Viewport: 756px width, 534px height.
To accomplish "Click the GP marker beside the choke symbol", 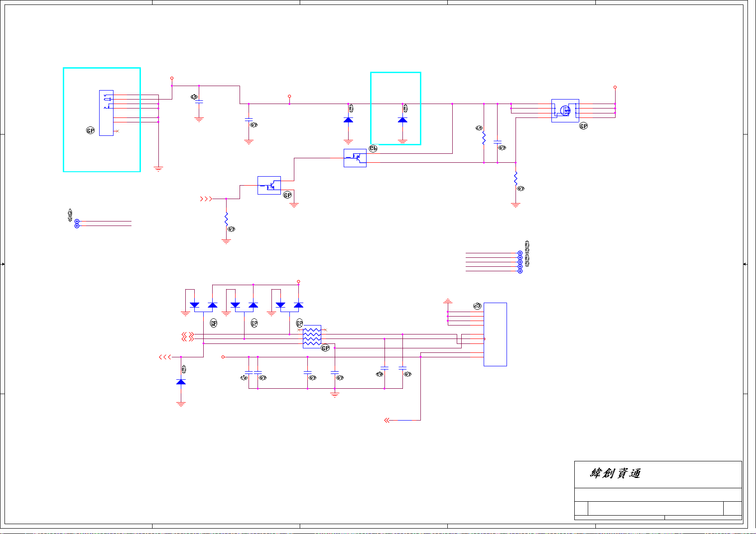I will [325, 348].
